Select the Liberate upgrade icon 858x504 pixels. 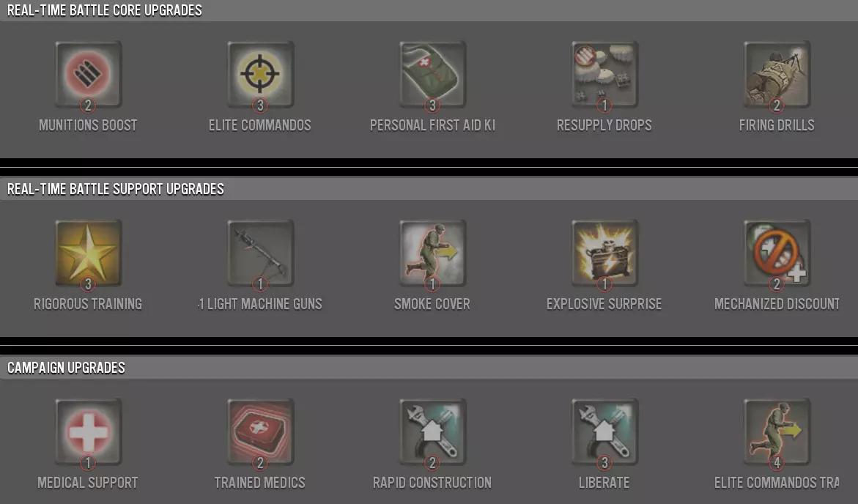click(x=604, y=431)
